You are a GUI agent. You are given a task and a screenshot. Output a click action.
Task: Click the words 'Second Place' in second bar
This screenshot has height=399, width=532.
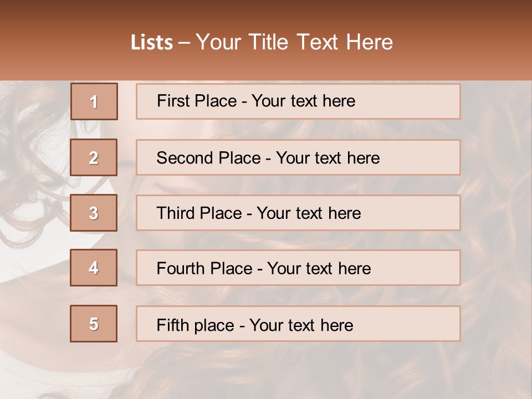[209, 158]
